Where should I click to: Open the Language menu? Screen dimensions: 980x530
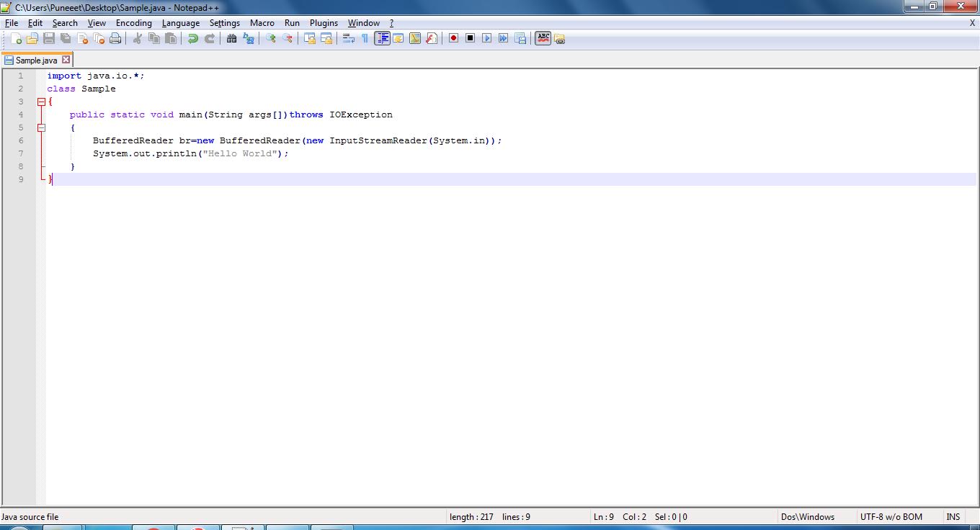pos(181,23)
